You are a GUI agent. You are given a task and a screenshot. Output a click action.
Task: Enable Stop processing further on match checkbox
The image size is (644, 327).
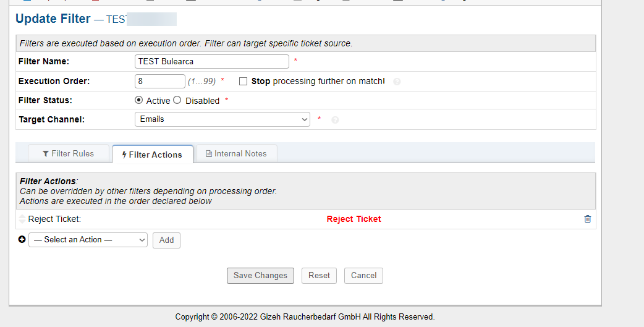click(244, 82)
